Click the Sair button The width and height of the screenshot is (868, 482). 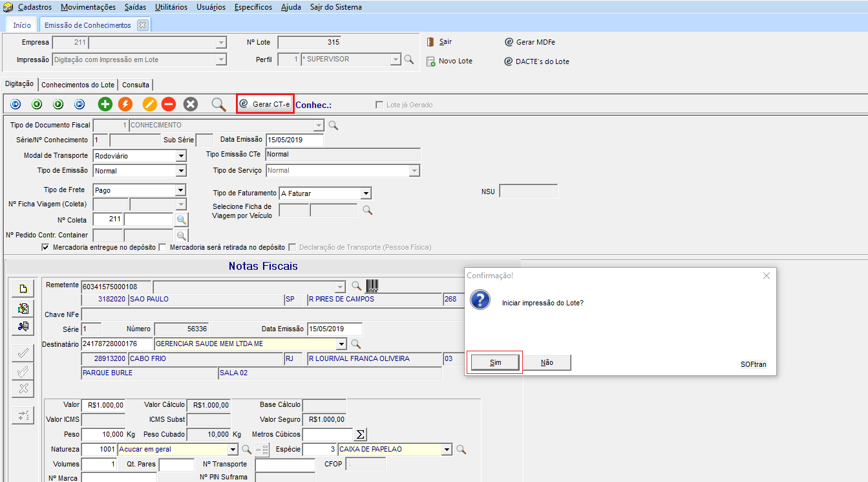pyautogui.click(x=439, y=41)
